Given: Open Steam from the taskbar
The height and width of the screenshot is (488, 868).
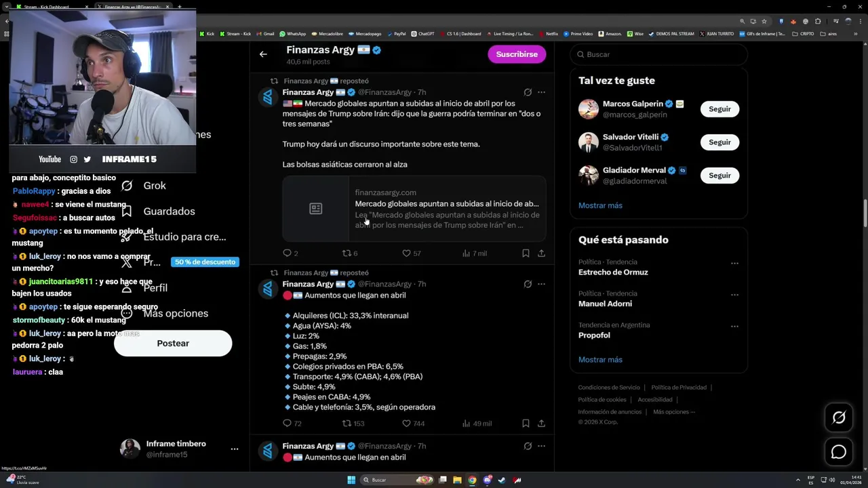Looking at the screenshot, I should click(x=502, y=480).
